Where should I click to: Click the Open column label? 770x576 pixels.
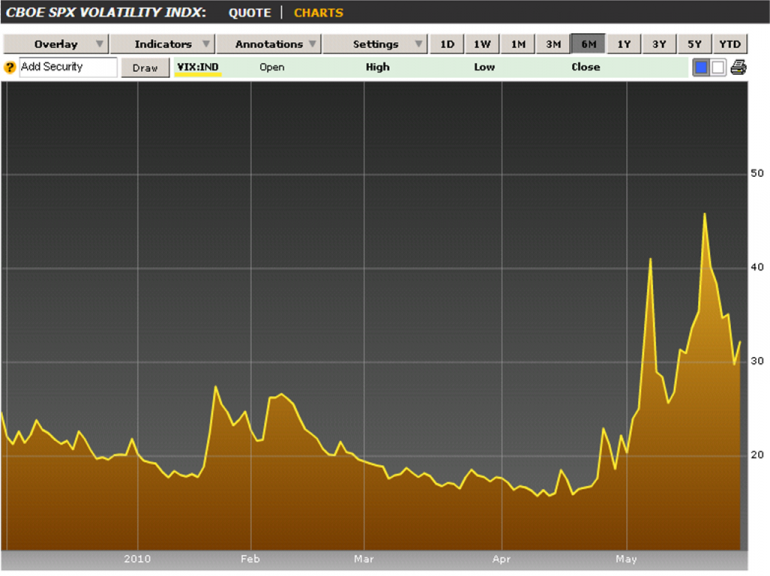point(272,67)
